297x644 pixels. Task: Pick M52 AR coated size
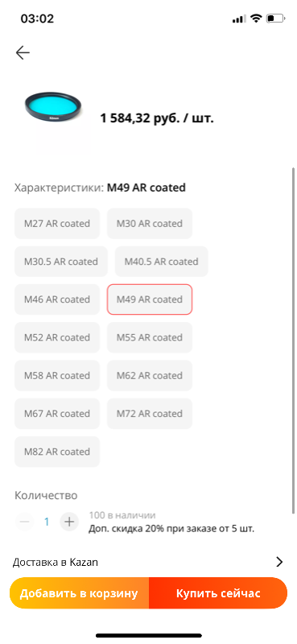point(57,337)
